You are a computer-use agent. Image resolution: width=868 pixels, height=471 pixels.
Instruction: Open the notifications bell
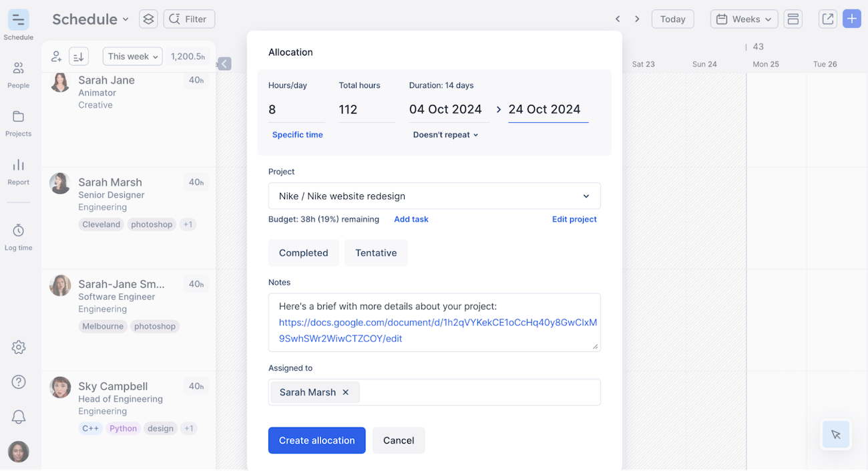pos(19,417)
